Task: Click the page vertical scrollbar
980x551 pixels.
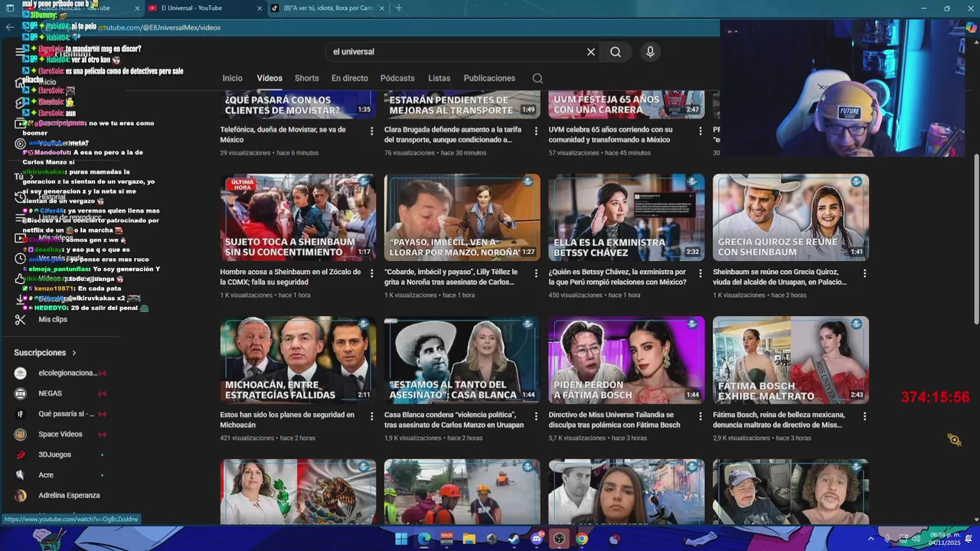Action: point(975,237)
